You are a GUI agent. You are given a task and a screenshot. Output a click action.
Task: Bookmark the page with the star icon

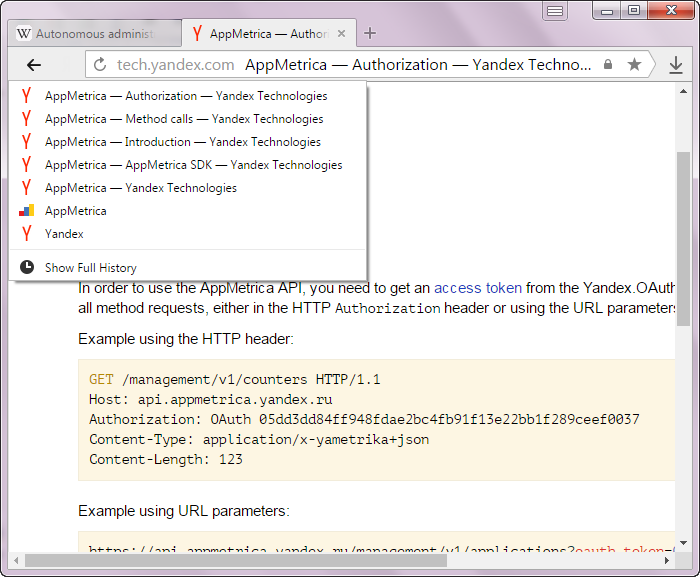tap(634, 65)
